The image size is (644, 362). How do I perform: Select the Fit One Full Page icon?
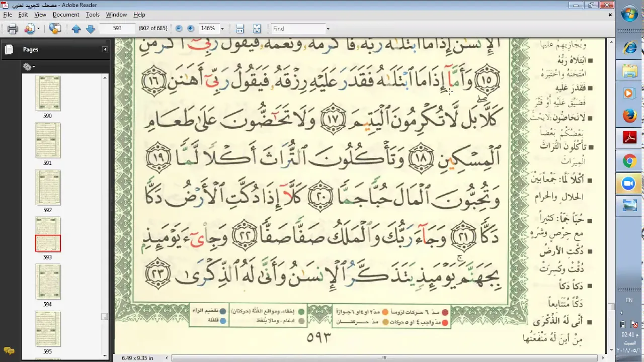(257, 29)
